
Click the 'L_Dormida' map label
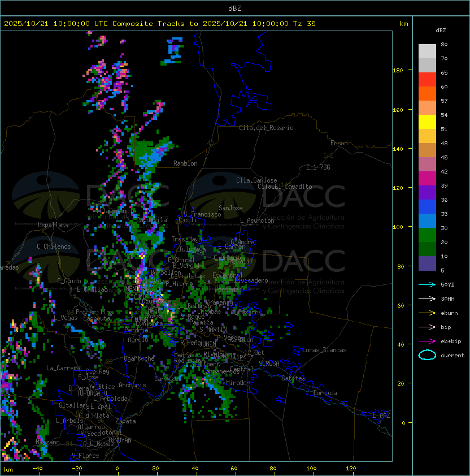pyautogui.click(x=321, y=393)
